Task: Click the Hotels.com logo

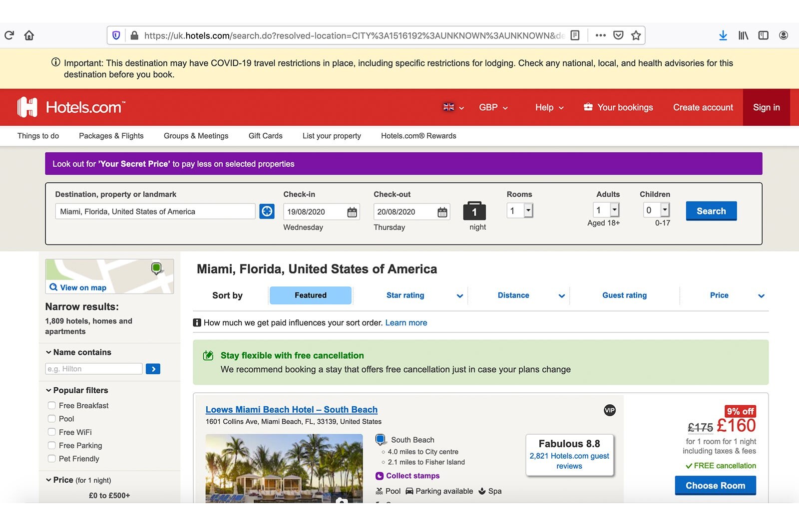Action: (71, 107)
